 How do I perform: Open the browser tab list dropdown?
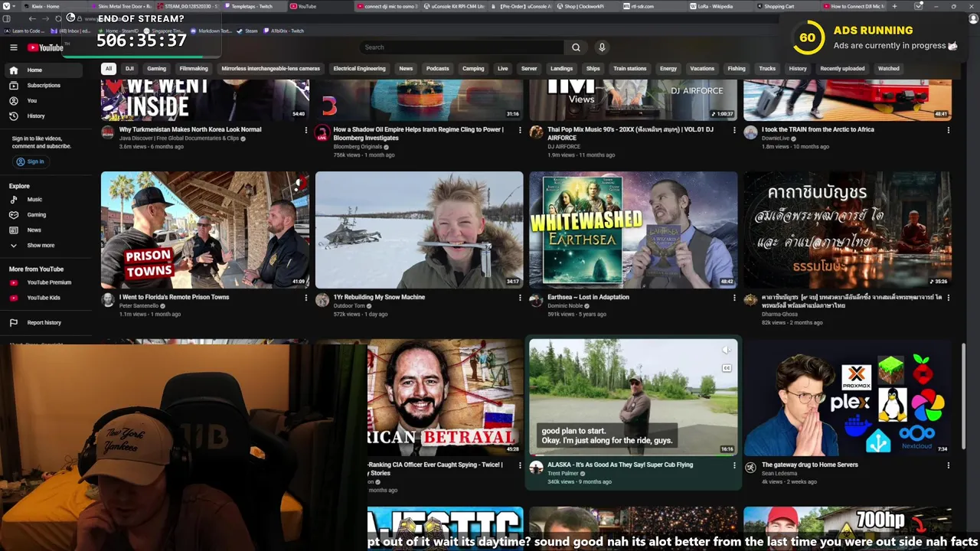[x=918, y=6]
